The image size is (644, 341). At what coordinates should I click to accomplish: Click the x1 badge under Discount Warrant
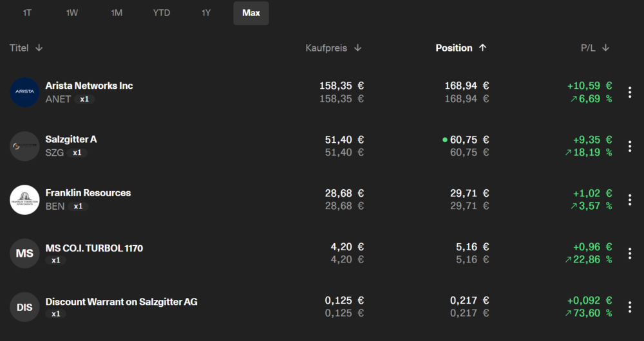[x=56, y=314]
